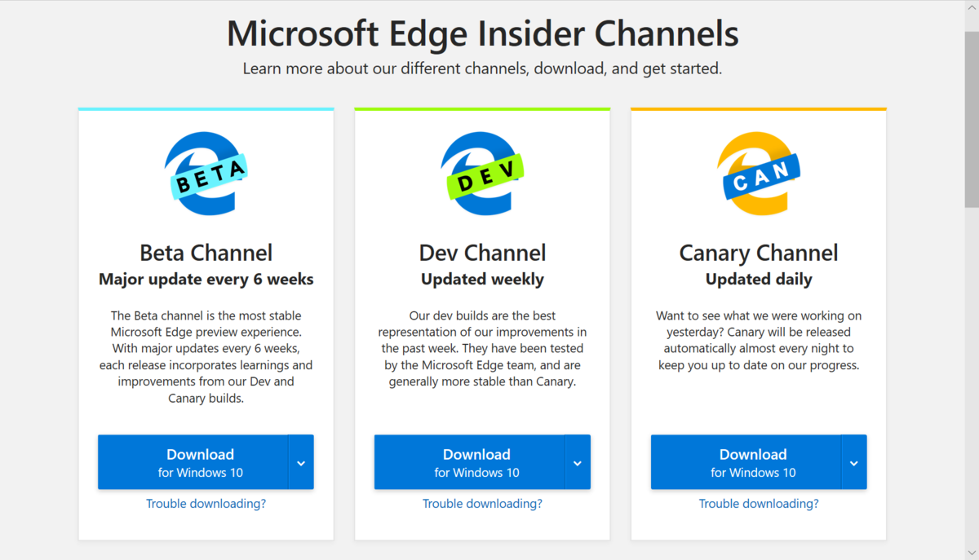The width and height of the screenshot is (979, 560).
Task: Click the Dev channel Edge logo
Action: click(x=482, y=174)
